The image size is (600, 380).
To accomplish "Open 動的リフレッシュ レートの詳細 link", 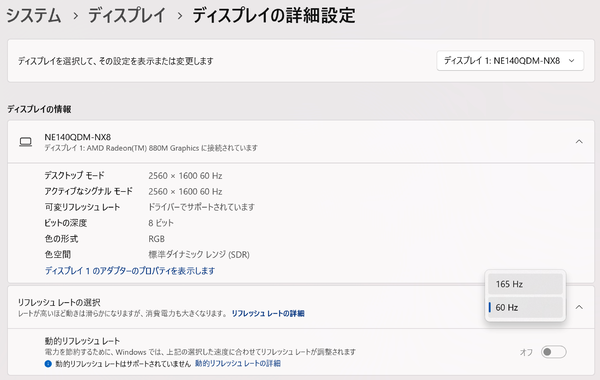I will tap(238, 363).
